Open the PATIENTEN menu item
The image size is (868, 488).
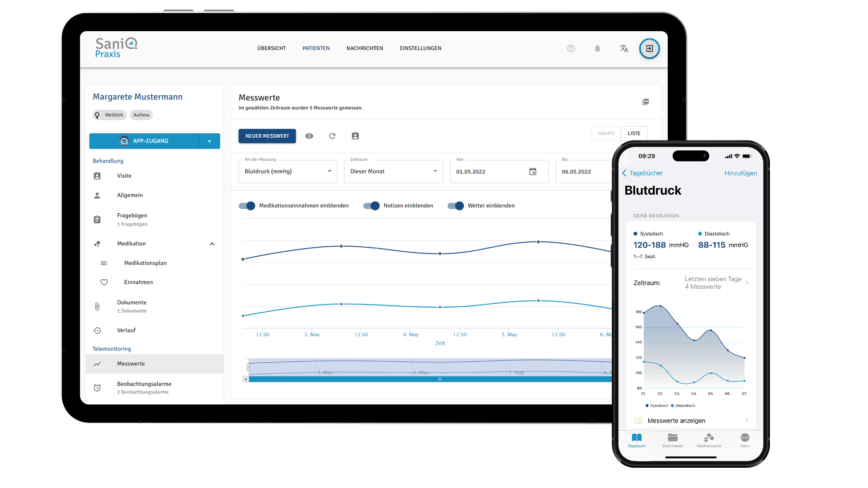(x=316, y=48)
